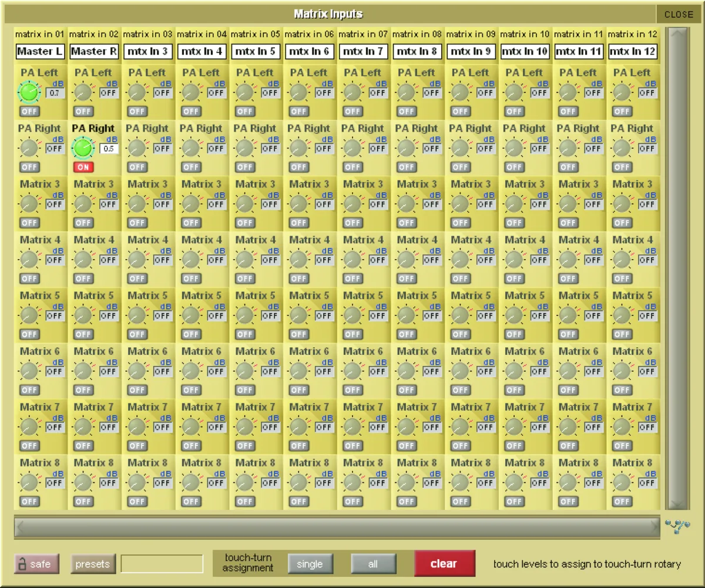
Task: Switch on Matrix 8 for mtx In 12
Action: tap(622, 502)
